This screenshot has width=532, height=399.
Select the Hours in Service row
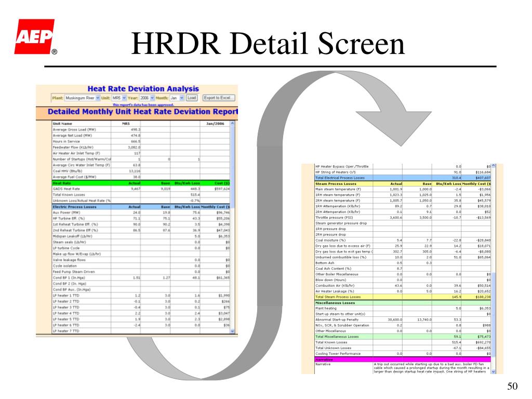[141, 141]
